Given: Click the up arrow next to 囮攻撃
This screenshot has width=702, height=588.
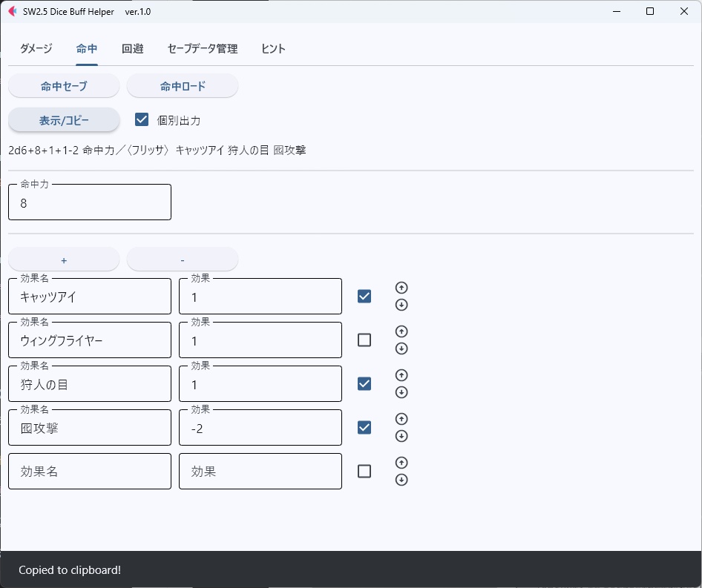Looking at the screenshot, I should [401, 419].
